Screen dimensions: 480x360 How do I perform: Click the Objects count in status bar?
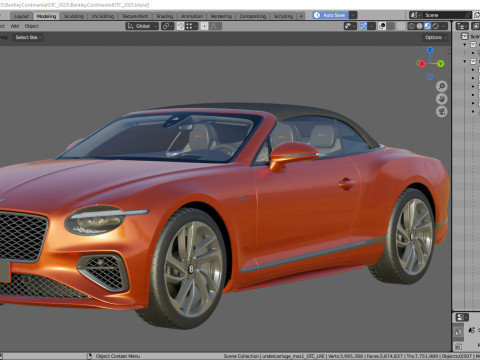(457, 356)
